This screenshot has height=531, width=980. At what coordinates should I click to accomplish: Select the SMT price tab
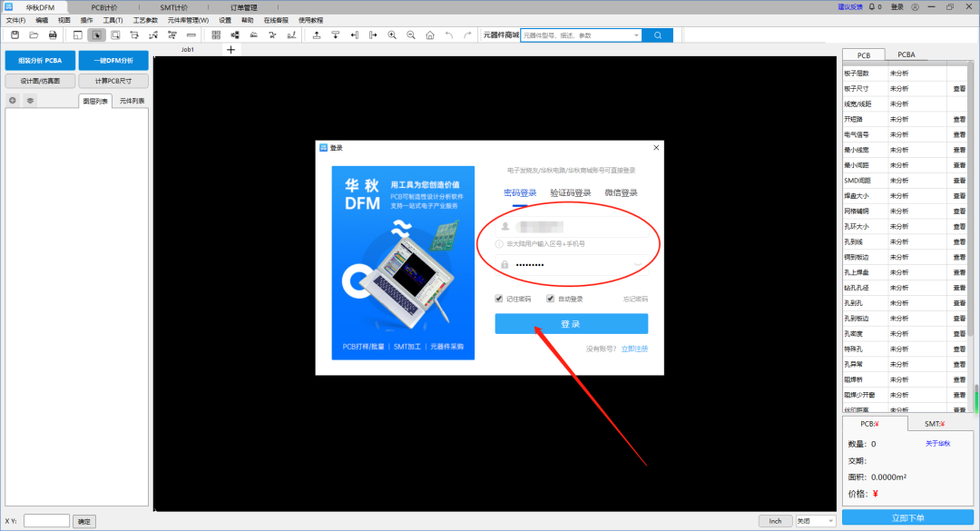(x=935, y=423)
